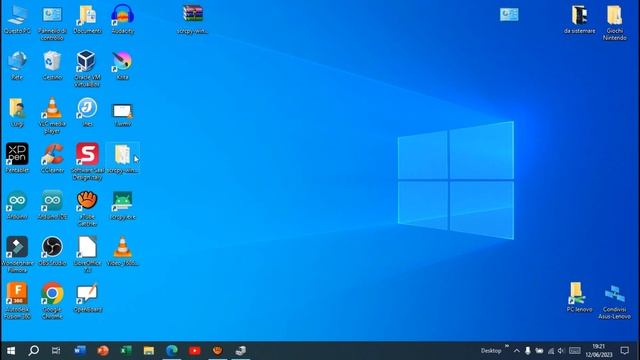Screen dimensions: 640x360
Task: Open the volume speaker tray icon
Action: coord(561,351)
